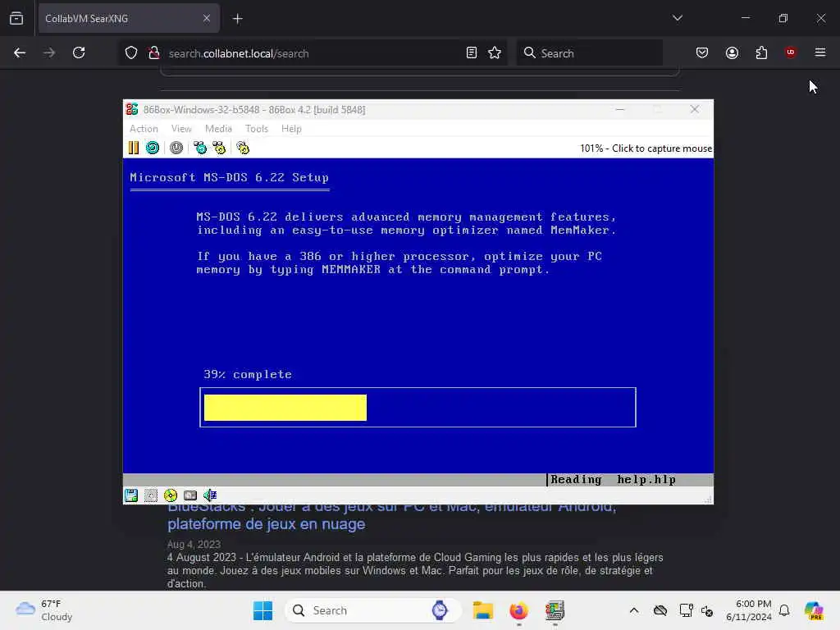Open the 86Box Help menu
The width and height of the screenshot is (840, 630).
[x=291, y=129]
